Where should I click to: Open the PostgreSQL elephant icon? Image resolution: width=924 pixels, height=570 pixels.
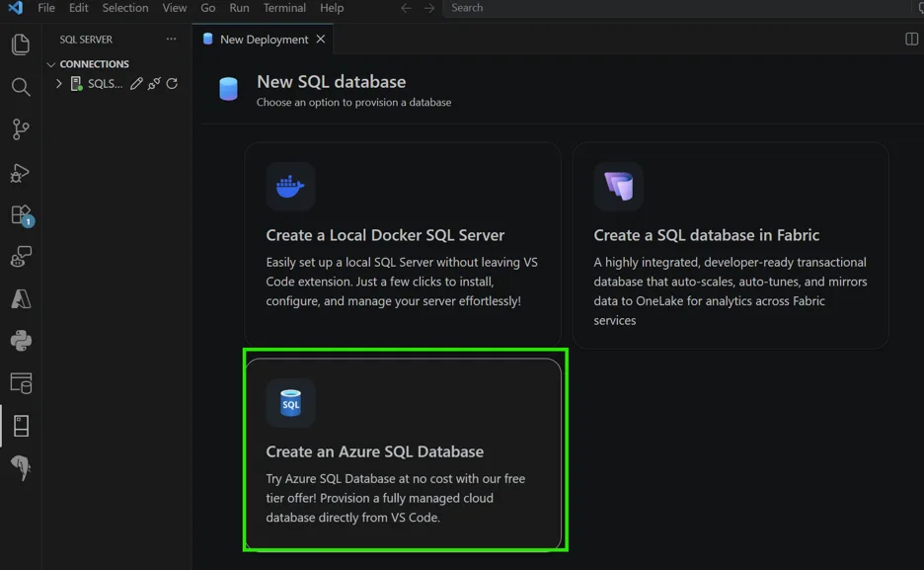tap(21, 468)
